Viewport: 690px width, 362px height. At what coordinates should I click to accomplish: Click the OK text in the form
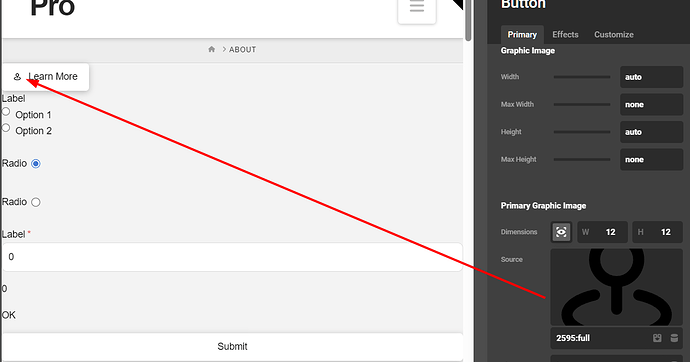(x=9, y=315)
